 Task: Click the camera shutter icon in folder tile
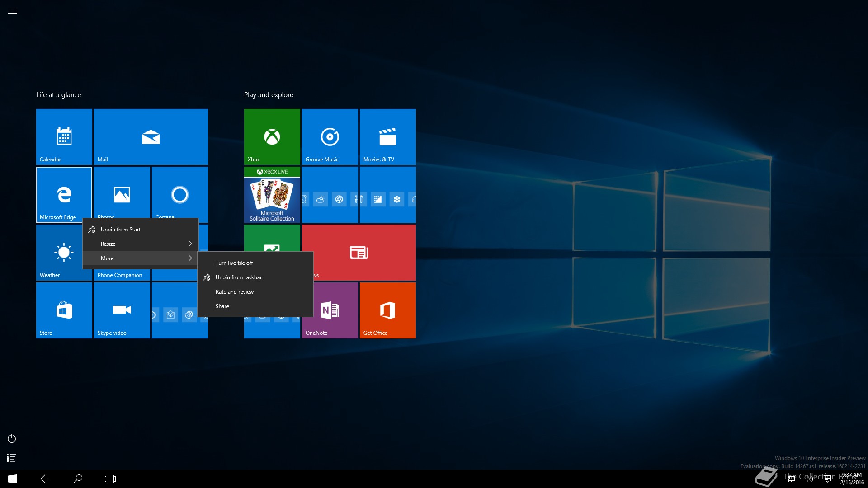tap(339, 199)
